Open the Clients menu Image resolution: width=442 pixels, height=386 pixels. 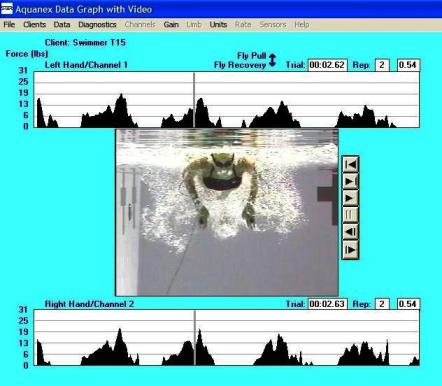34,24
